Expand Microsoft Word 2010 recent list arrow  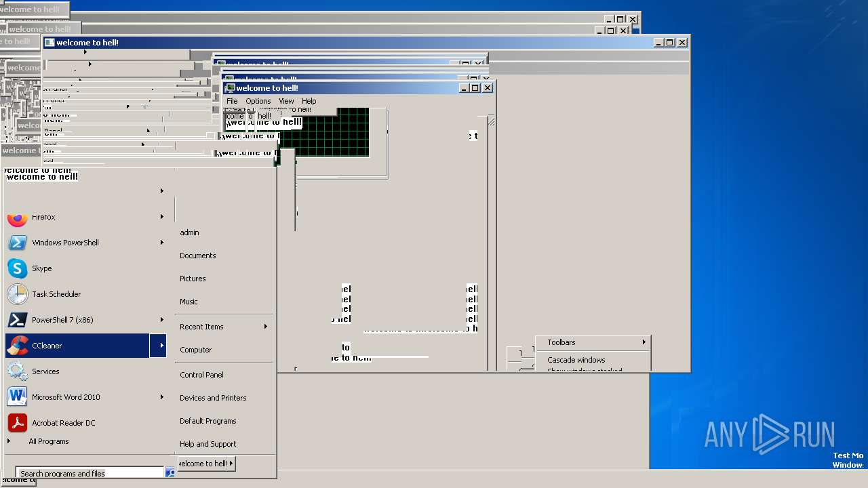tap(161, 397)
